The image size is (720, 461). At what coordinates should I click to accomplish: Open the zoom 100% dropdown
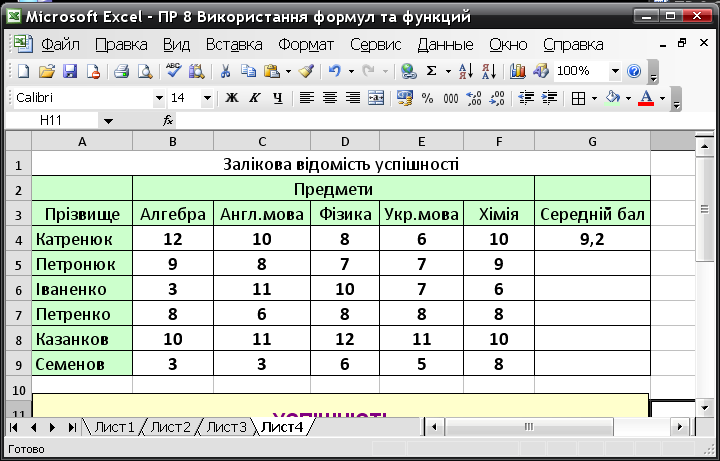(x=615, y=71)
